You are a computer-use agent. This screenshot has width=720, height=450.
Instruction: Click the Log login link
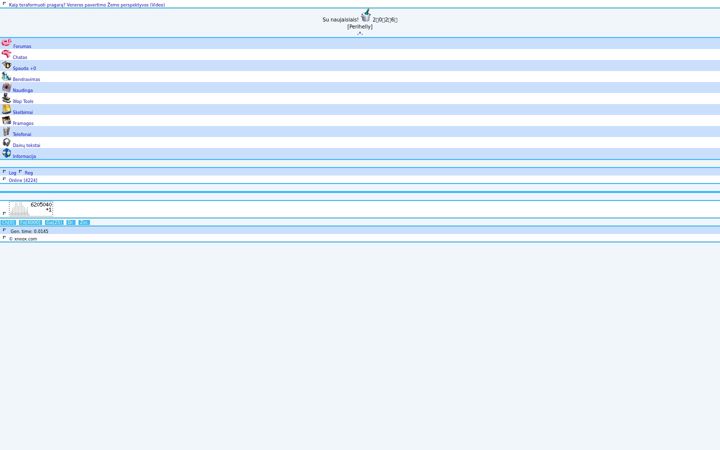(x=12, y=173)
